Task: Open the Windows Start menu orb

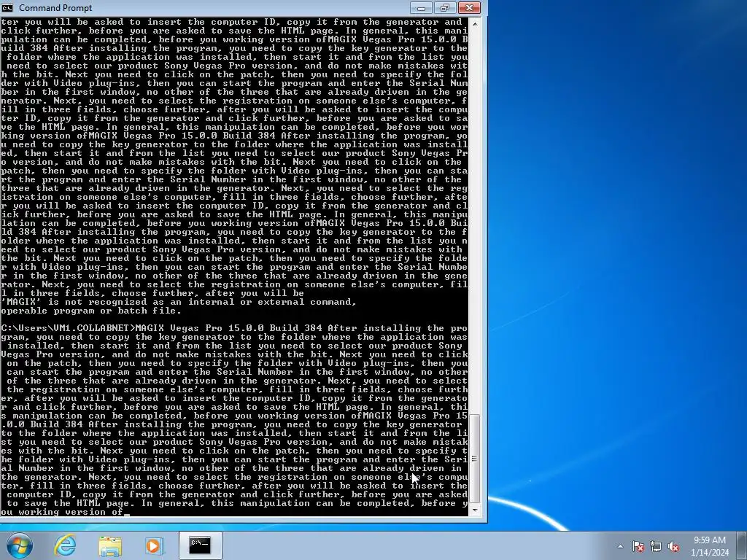Action: pos(20,545)
